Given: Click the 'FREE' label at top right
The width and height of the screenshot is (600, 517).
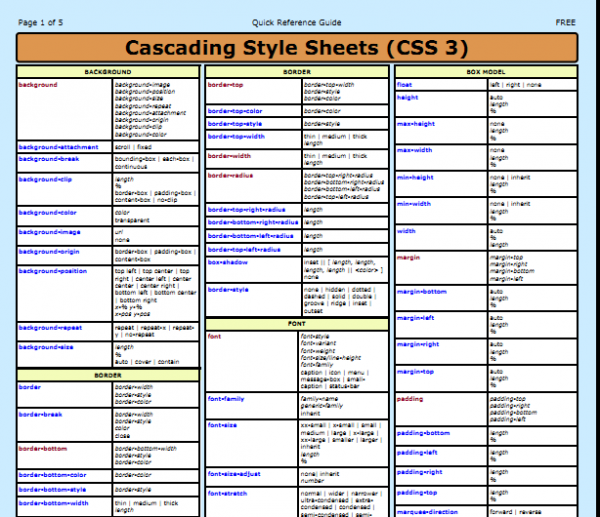Looking at the screenshot, I should coord(566,23).
